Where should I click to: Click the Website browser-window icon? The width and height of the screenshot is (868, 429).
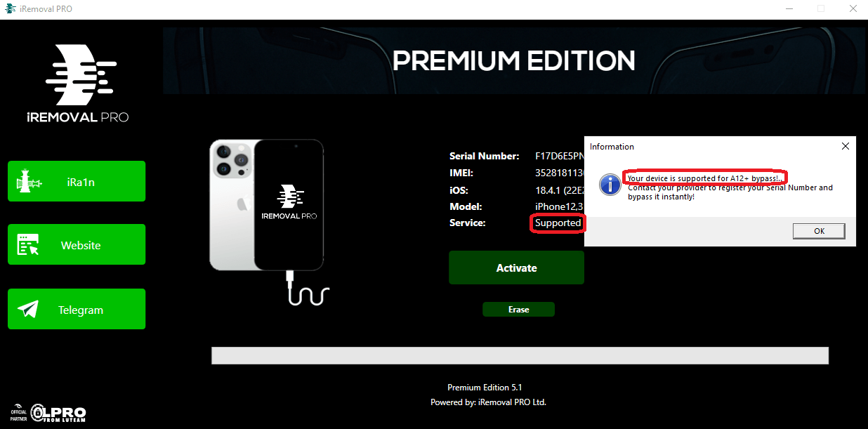[x=29, y=245]
